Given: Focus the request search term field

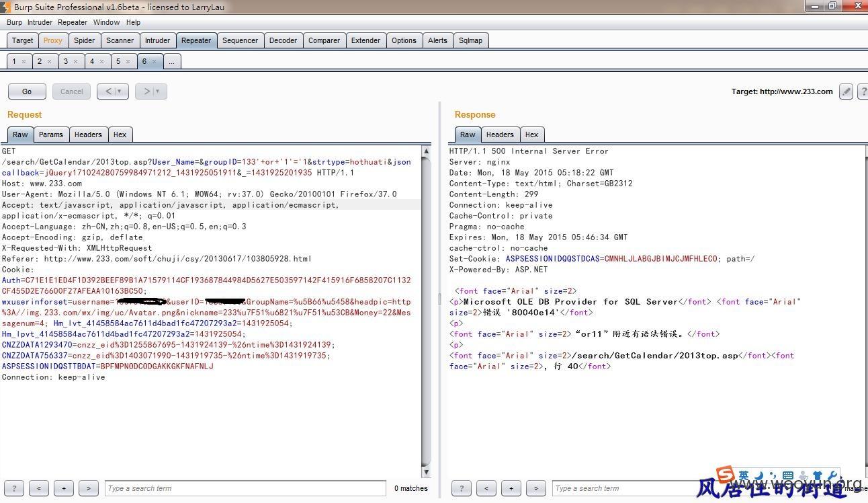Looking at the screenshot, I should (245, 488).
